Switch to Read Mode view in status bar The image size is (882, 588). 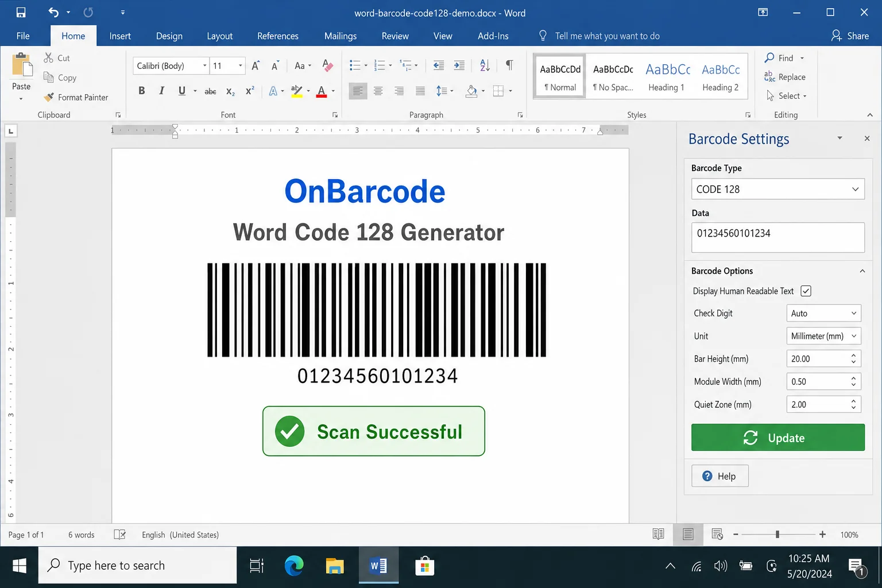(658, 535)
